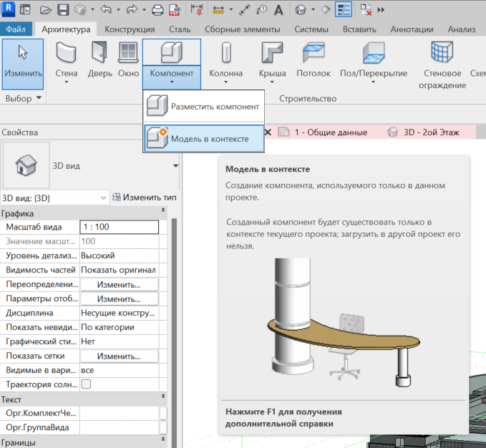The width and height of the screenshot is (486, 448).
Task: Open the 3D вид: {3D} instance combo box
Action: pos(55,198)
